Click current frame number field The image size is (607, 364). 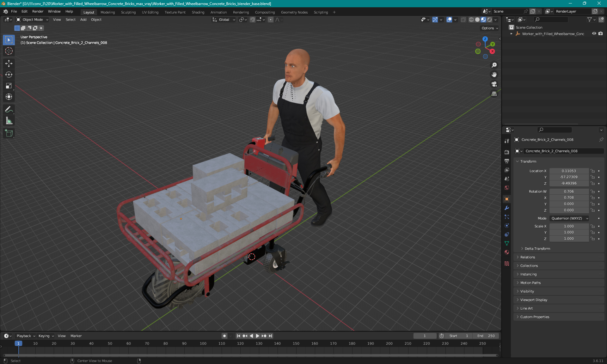click(x=425, y=336)
